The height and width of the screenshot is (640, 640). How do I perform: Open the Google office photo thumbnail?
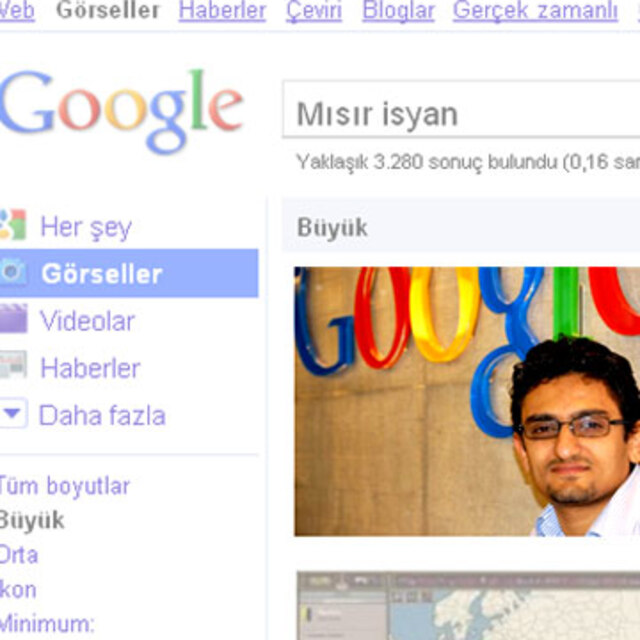tap(467, 401)
